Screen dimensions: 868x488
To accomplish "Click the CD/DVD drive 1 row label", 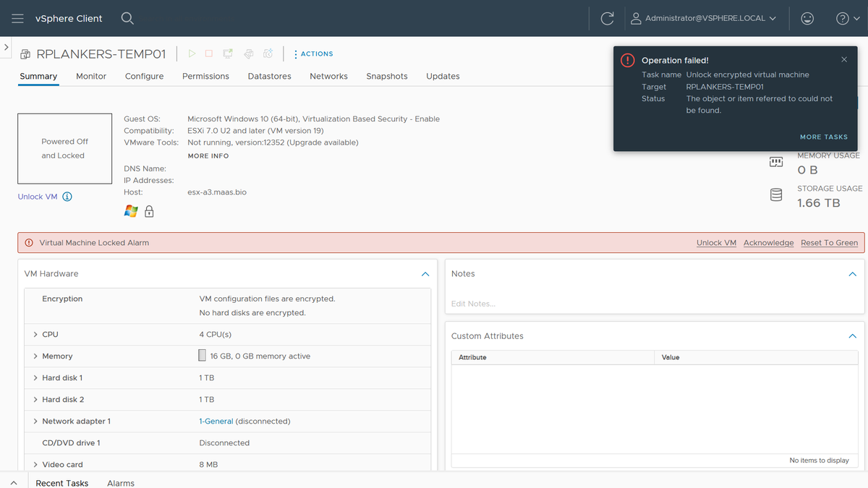I will coord(71,443).
